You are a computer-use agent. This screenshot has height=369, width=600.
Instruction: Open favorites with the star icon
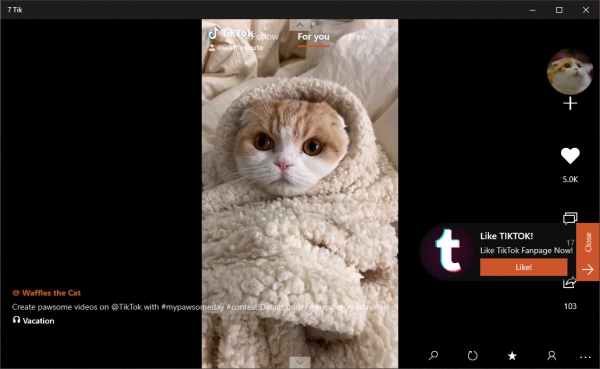[x=512, y=356]
